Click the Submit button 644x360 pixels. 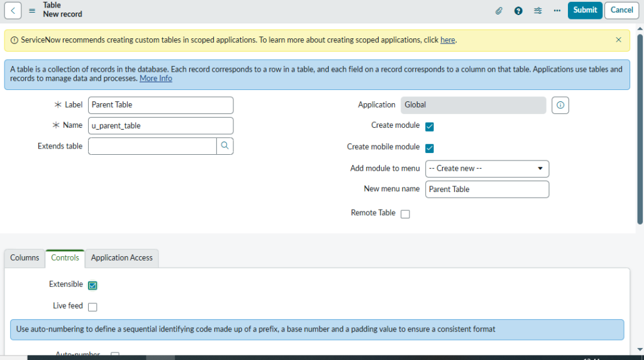point(585,10)
